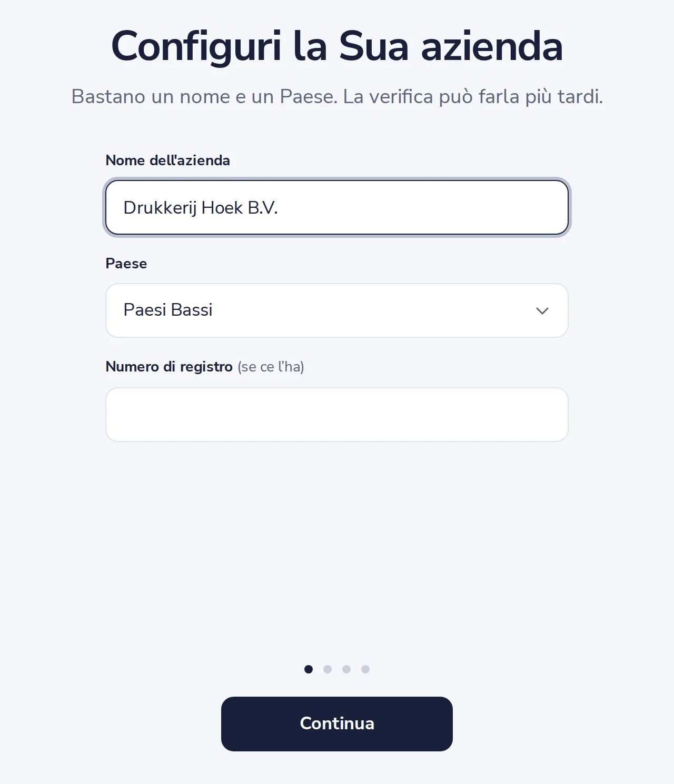Click the 'Bastano un nome e un Paese' subtitle
Screen dimensions: 674x784
click(204, 97)
